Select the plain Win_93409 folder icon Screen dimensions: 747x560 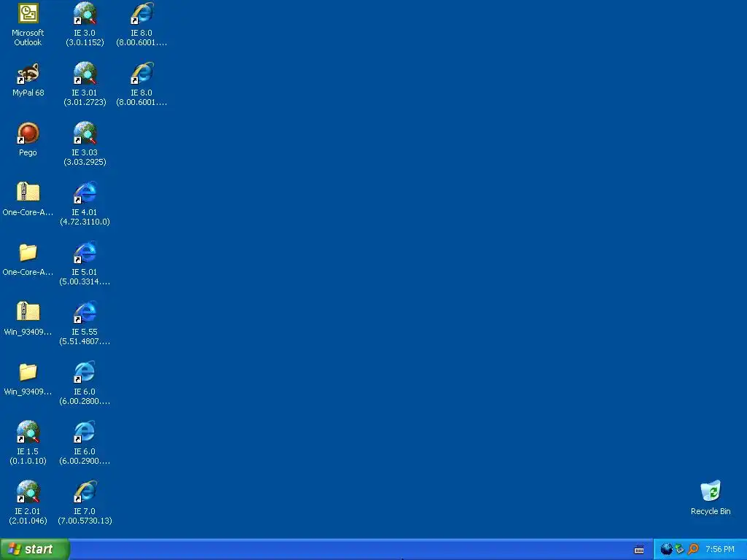(28, 373)
